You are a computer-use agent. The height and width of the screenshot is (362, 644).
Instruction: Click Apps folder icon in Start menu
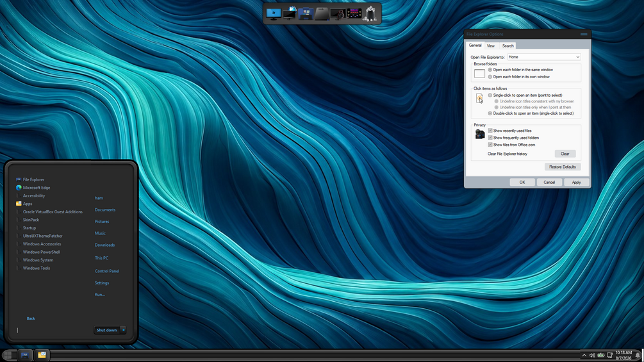coord(19,204)
